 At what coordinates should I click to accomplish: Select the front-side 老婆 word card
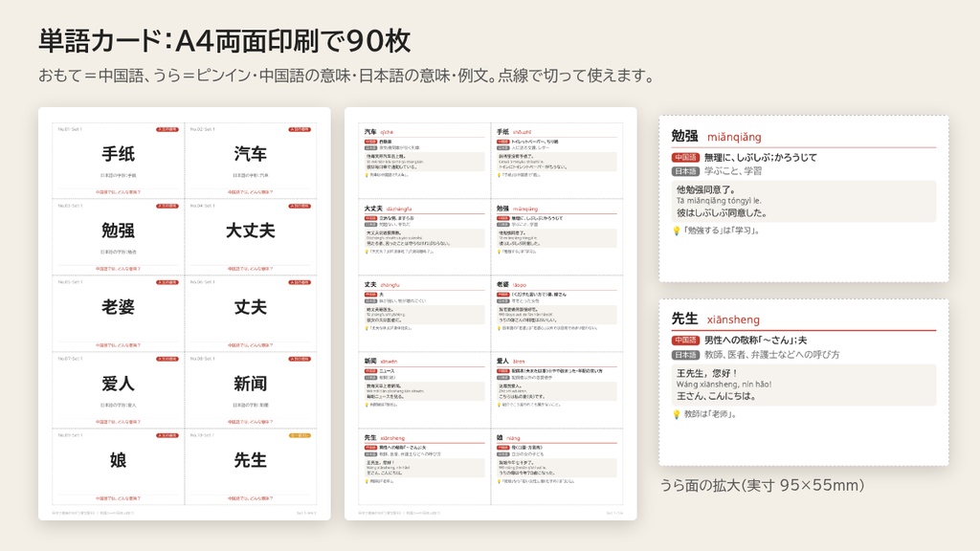pos(118,314)
